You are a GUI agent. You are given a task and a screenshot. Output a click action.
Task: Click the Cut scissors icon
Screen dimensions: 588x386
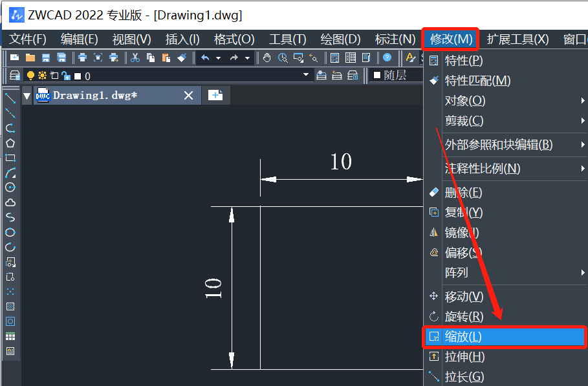135,58
